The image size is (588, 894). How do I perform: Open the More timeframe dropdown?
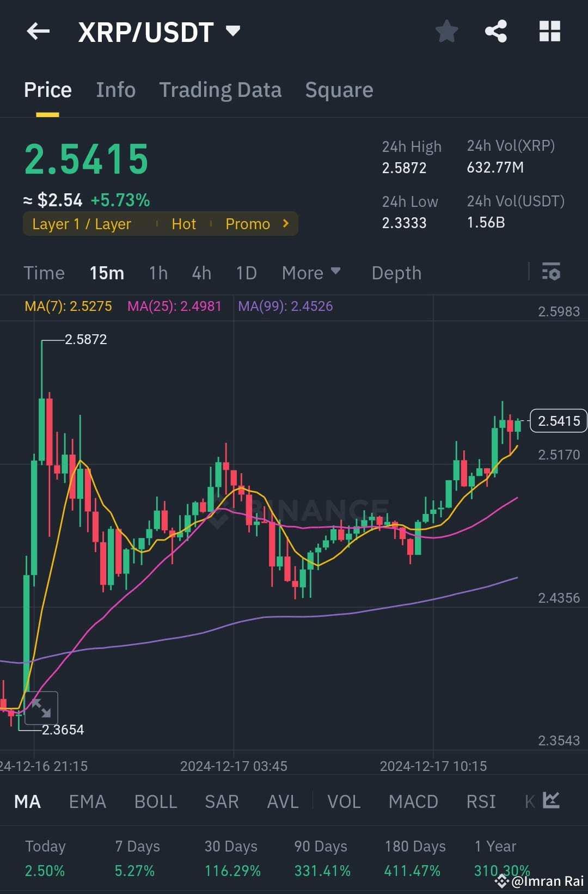click(310, 272)
